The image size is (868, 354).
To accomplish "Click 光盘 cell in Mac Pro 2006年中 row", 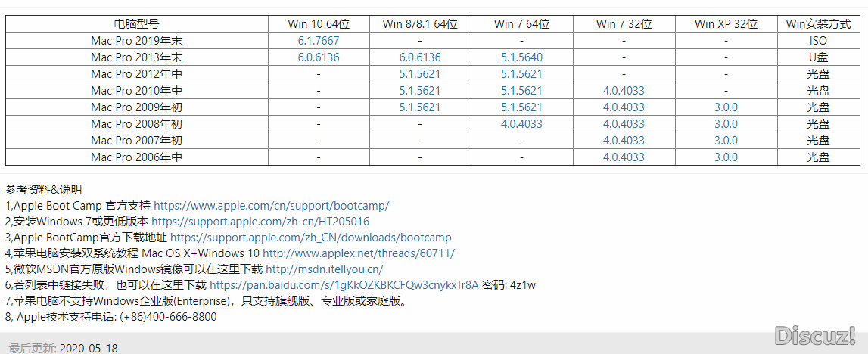I will (818, 157).
